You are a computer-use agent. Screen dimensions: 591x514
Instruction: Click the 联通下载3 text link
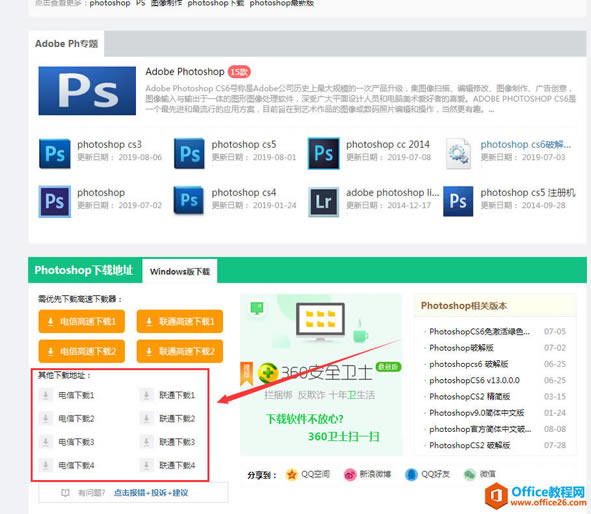click(x=177, y=442)
